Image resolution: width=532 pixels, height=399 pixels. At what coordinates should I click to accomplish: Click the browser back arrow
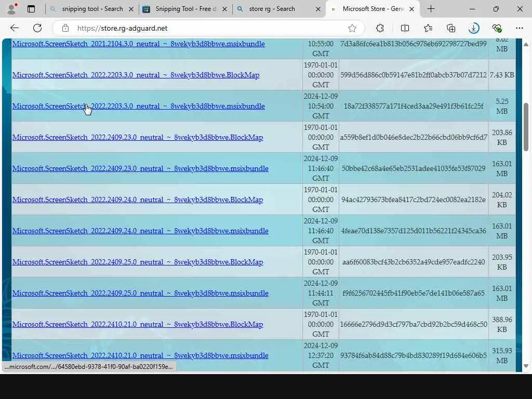(x=14, y=28)
